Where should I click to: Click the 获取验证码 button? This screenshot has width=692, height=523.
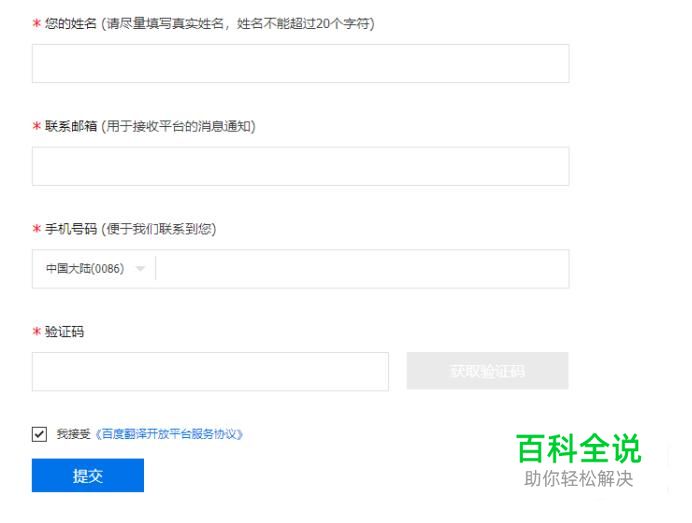click(487, 371)
